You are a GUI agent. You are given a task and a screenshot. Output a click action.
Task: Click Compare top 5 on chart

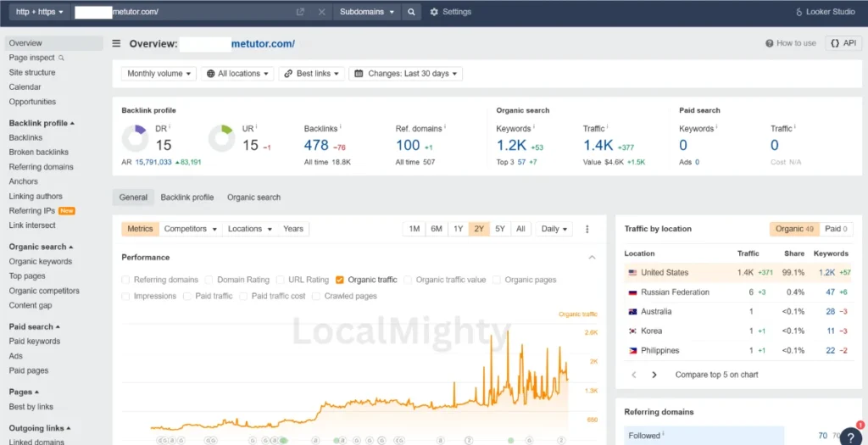point(717,375)
